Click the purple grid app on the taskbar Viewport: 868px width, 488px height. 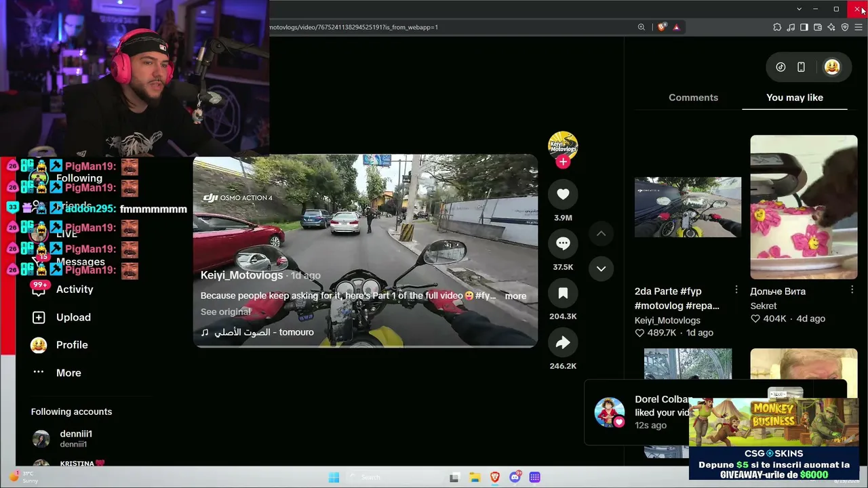534,477
